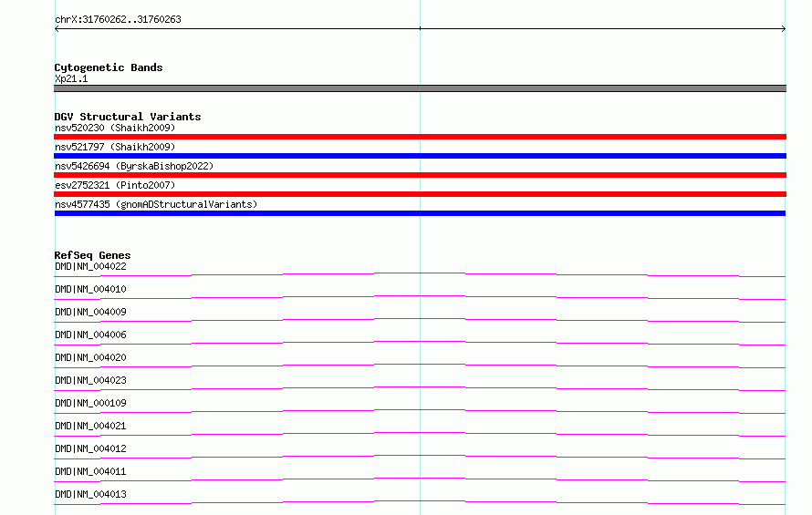Select the magenta intron line under DMD|NM_004013

(x=420, y=500)
